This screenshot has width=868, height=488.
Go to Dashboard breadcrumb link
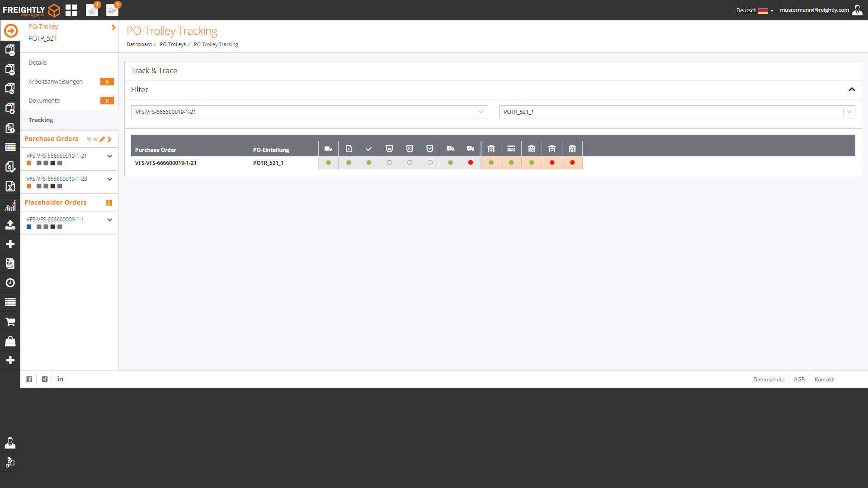click(139, 44)
